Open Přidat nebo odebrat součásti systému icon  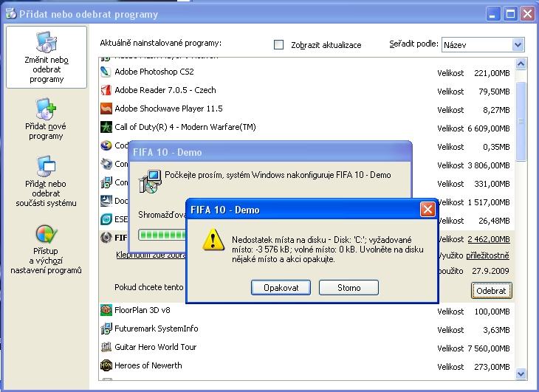[x=46, y=166]
